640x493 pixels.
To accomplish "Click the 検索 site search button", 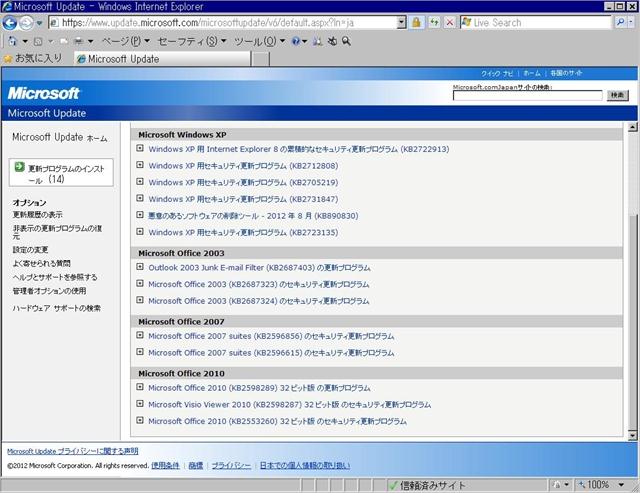I will [617, 95].
